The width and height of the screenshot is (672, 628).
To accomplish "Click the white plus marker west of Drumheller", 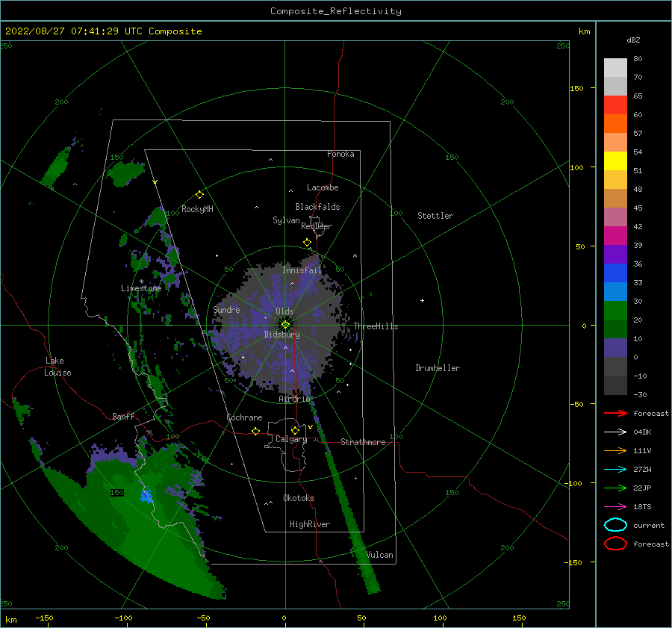I will point(422,300).
